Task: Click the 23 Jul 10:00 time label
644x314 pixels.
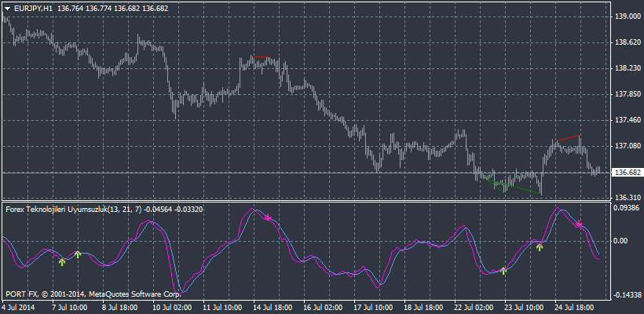Action: click(x=525, y=307)
